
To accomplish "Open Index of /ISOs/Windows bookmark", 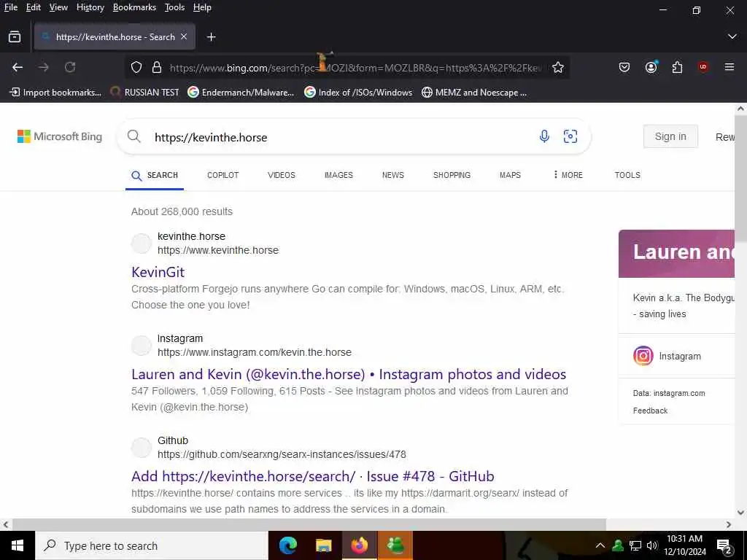I will tap(358, 93).
